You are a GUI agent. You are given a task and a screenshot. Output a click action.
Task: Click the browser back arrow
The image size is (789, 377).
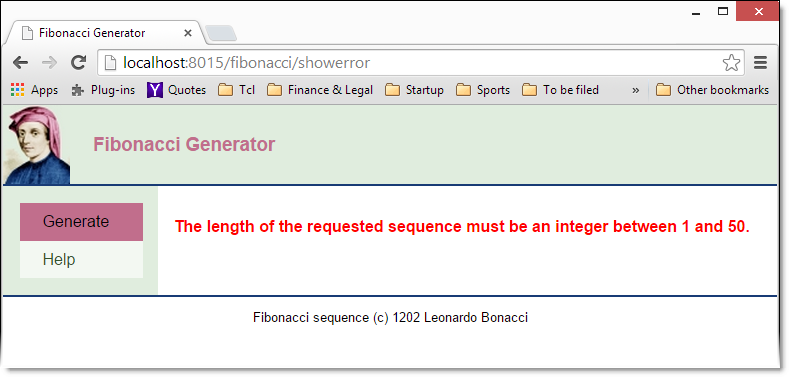tap(20, 63)
